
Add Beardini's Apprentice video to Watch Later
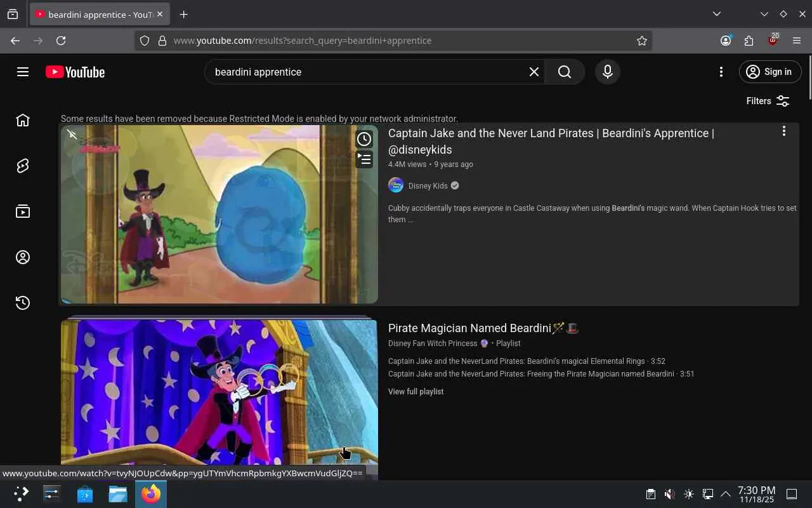(364, 139)
